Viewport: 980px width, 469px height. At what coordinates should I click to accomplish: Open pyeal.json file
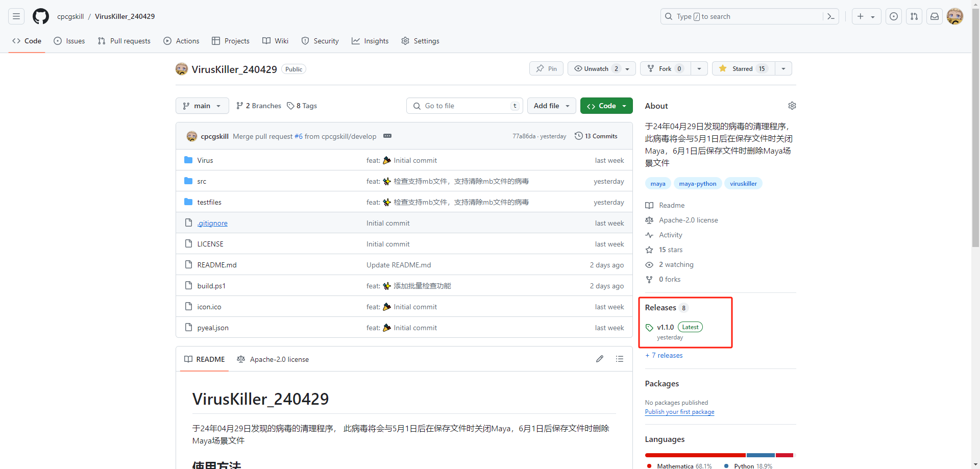(213, 328)
